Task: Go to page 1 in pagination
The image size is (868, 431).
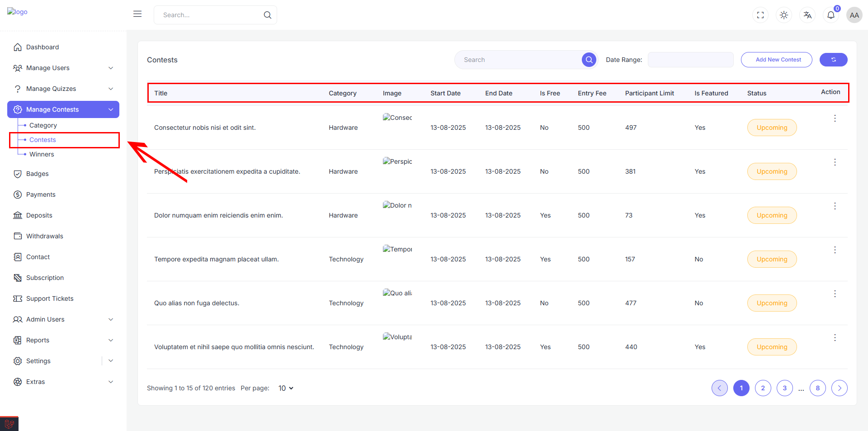Action: (x=741, y=388)
